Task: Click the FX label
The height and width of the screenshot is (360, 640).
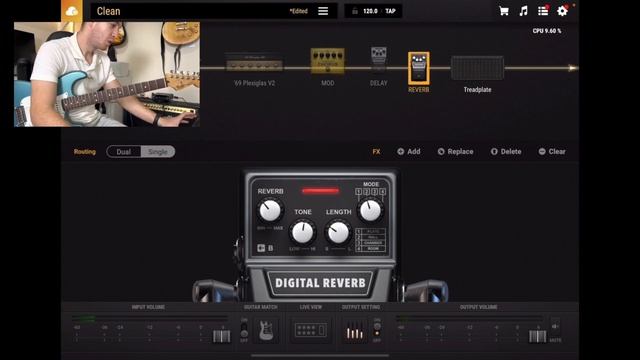Action: pos(376,151)
